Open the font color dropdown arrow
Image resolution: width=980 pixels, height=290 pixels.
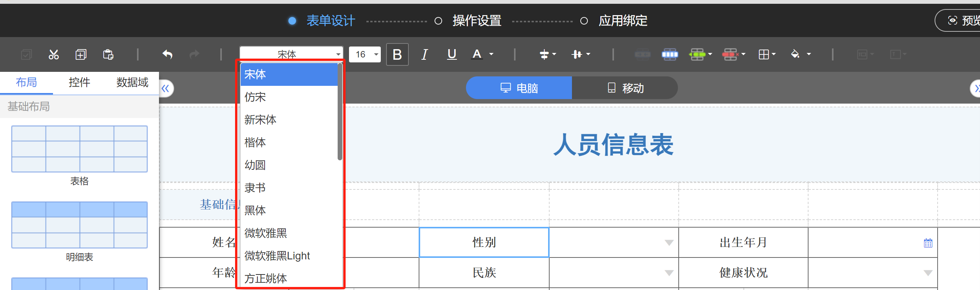point(491,54)
